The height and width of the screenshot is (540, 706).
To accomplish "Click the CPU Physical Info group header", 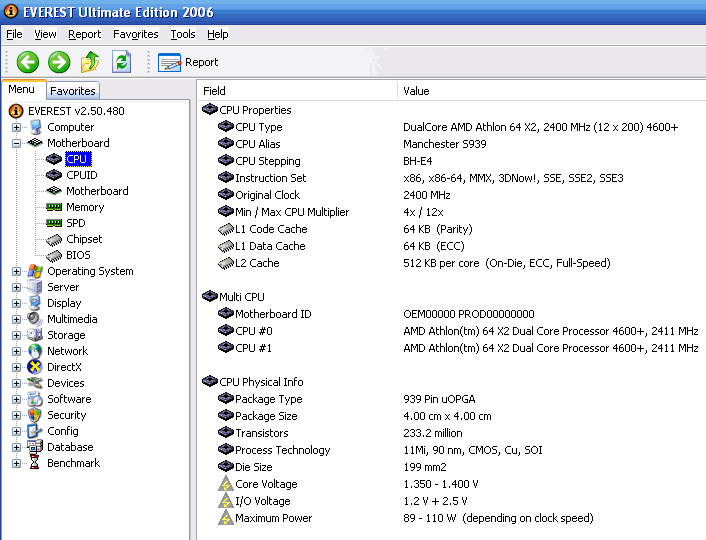I will pyautogui.click(x=253, y=382).
